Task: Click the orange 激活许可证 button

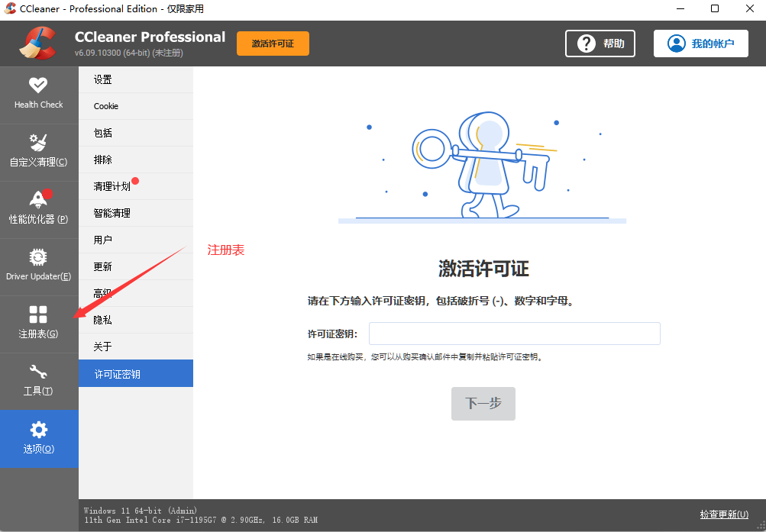Action: [273, 44]
